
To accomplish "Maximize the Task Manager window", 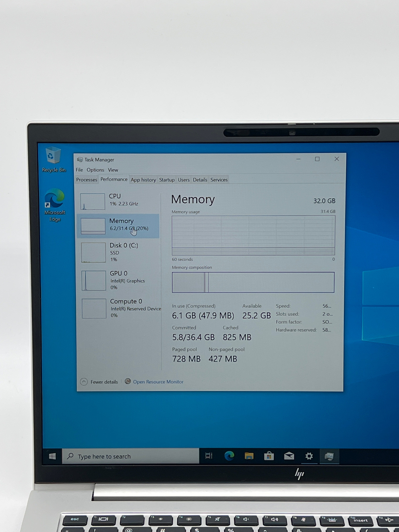I will pyautogui.click(x=317, y=159).
